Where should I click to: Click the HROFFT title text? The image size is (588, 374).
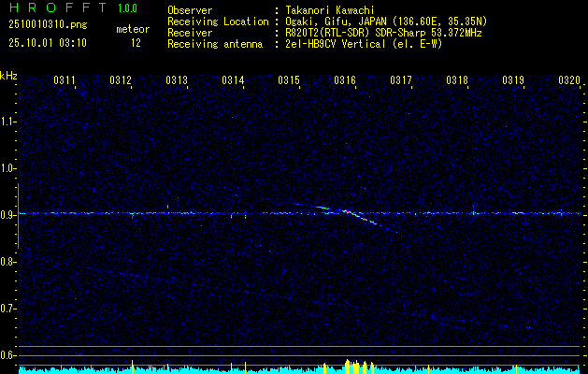click(x=58, y=7)
